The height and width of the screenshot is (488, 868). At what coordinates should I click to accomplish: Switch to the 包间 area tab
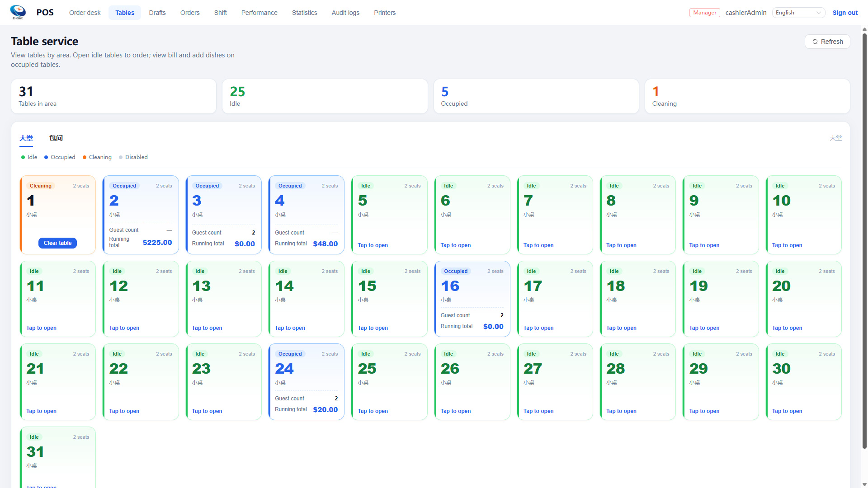[56, 138]
